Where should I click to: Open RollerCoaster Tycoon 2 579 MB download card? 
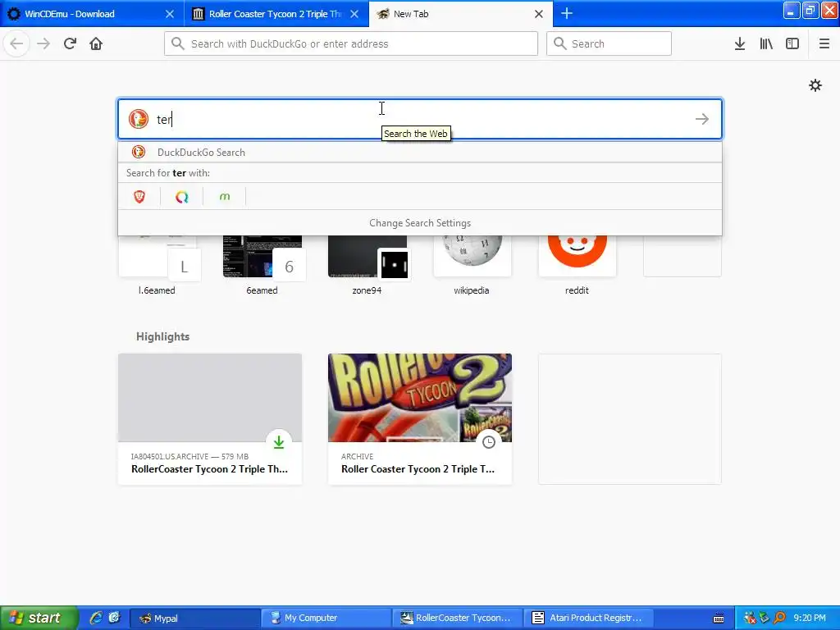tap(210, 419)
